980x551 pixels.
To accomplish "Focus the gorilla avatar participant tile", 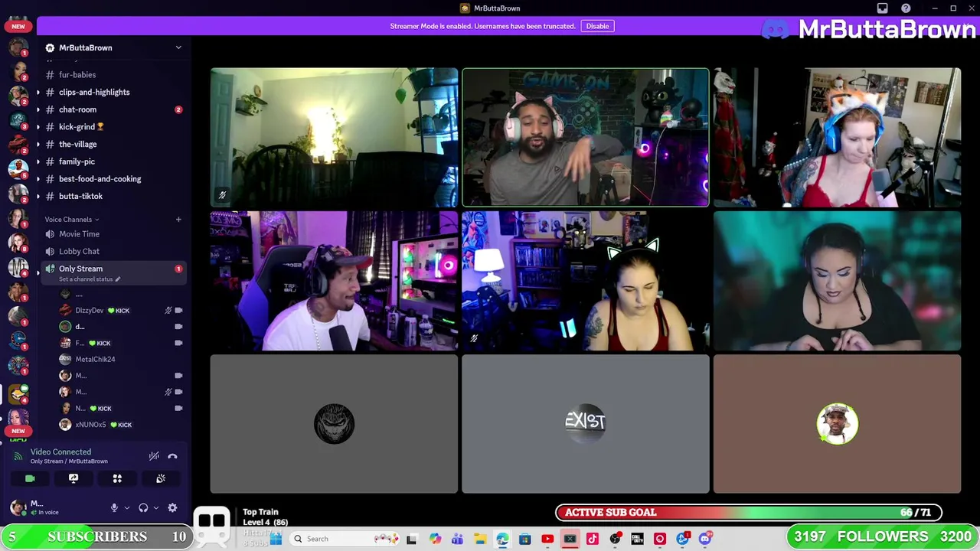I will 334,424.
